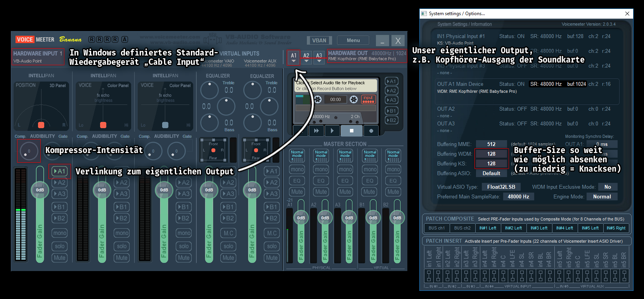Screen dimensions: 644x299
Task: Open the A3 hardware out device dropdown
Action: [x=319, y=58]
